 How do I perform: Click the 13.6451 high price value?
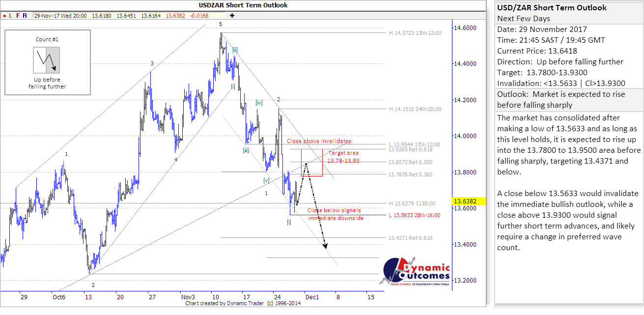click(x=126, y=16)
